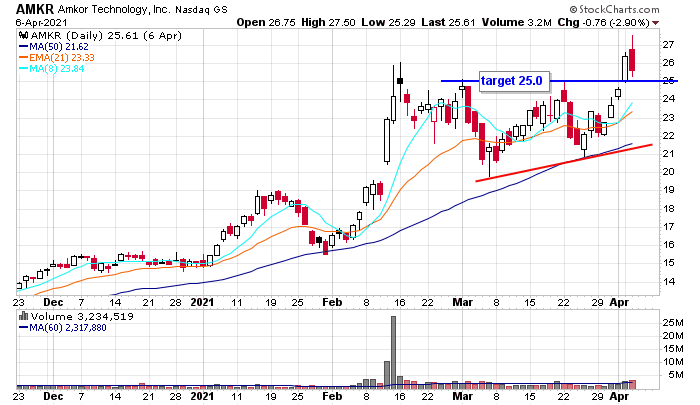Click the tallest volume spike bar in February
Screen dimensions: 700x405
pyautogui.click(x=393, y=351)
